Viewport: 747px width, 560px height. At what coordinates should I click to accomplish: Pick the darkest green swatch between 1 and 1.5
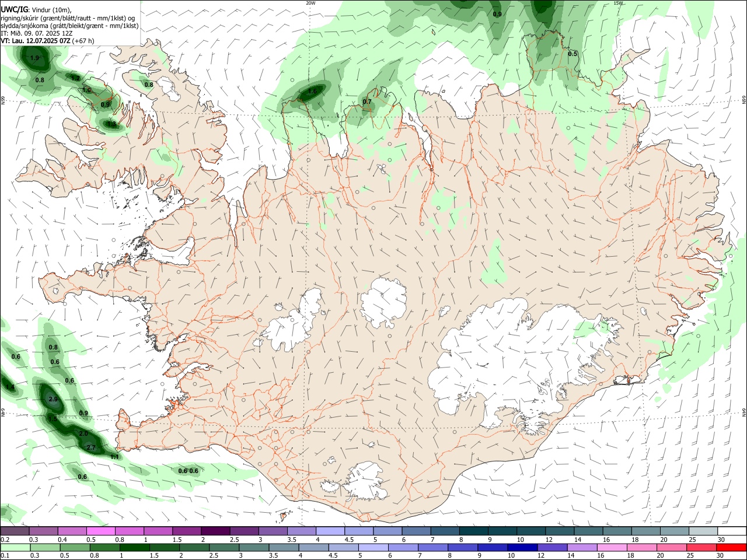(x=134, y=547)
